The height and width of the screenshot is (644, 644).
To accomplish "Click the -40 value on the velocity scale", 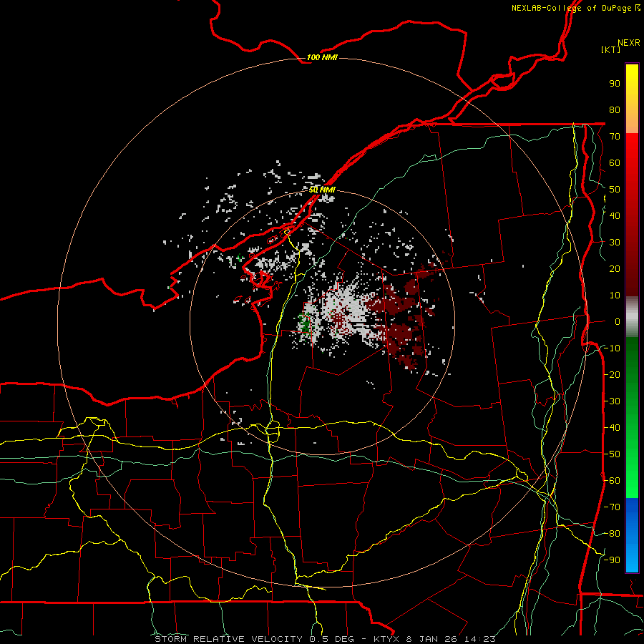I will pyautogui.click(x=612, y=428).
